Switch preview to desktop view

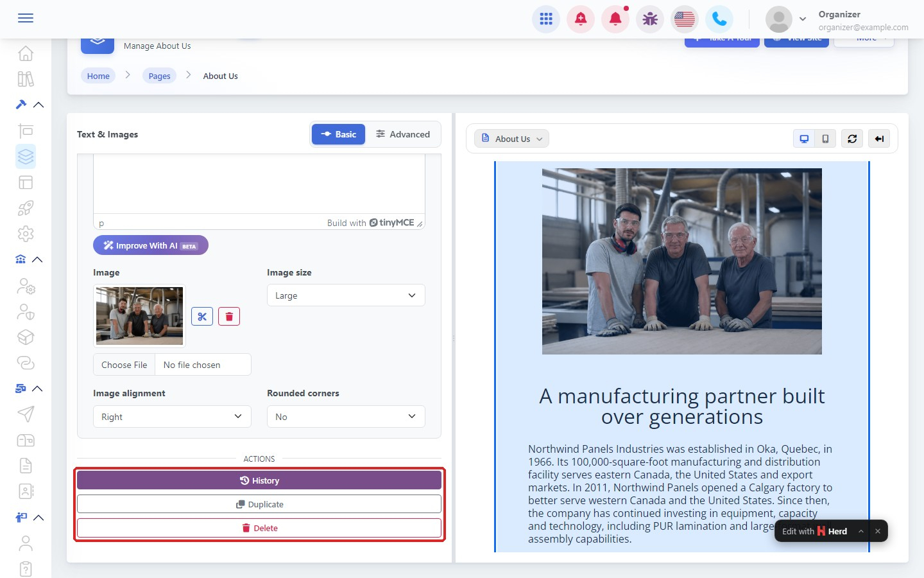(x=804, y=139)
